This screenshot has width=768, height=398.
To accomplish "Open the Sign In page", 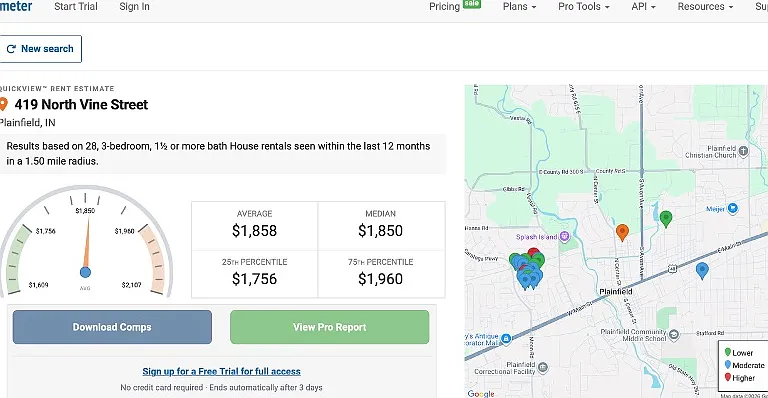I will (x=134, y=6).
